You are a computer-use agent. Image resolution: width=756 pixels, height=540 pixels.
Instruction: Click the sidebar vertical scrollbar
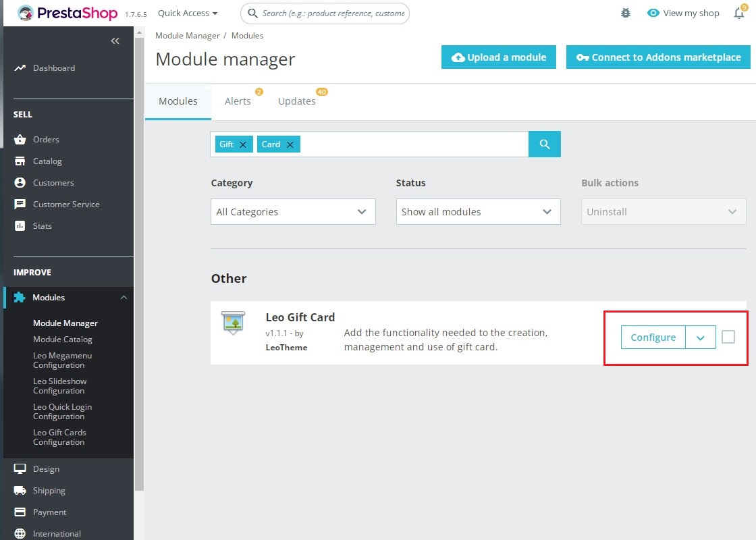[x=139, y=264]
